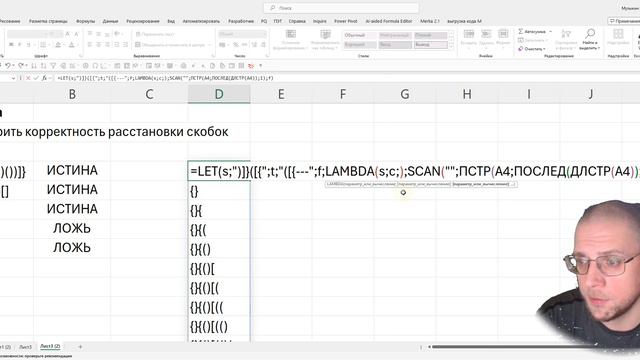Open the Данные ribbon tab

pyautogui.click(x=110, y=21)
